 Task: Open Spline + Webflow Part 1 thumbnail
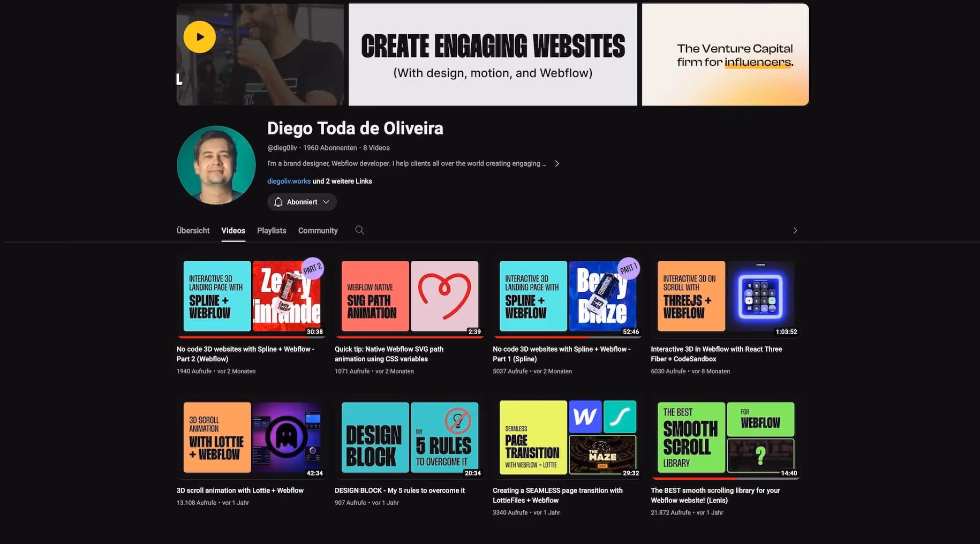[x=568, y=297]
